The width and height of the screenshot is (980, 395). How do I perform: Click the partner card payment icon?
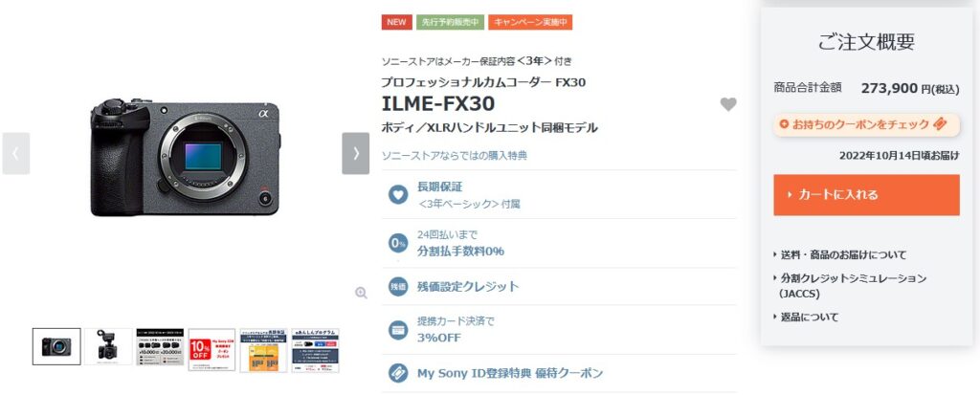[398, 329]
